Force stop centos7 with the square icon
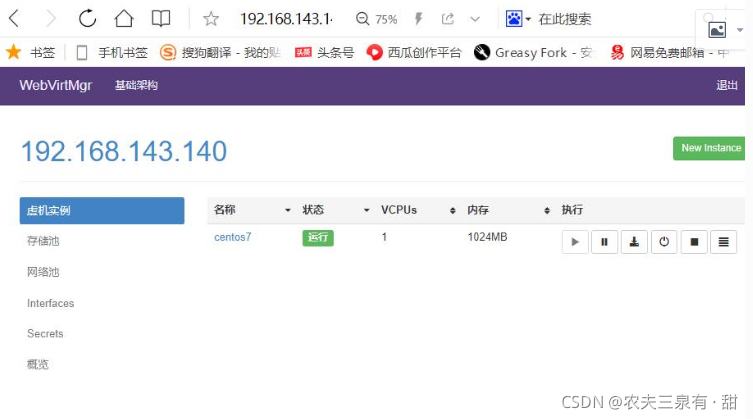This screenshot has height=419, width=753. point(694,242)
